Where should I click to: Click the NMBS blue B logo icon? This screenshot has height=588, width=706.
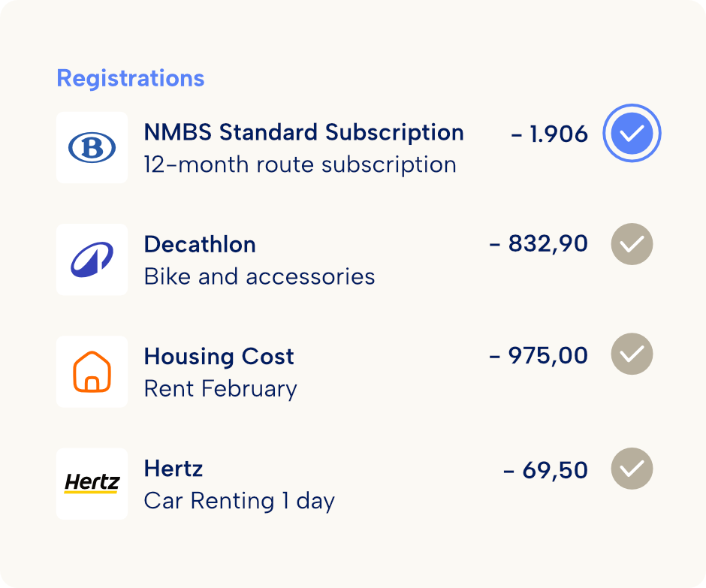click(x=92, y=148)
